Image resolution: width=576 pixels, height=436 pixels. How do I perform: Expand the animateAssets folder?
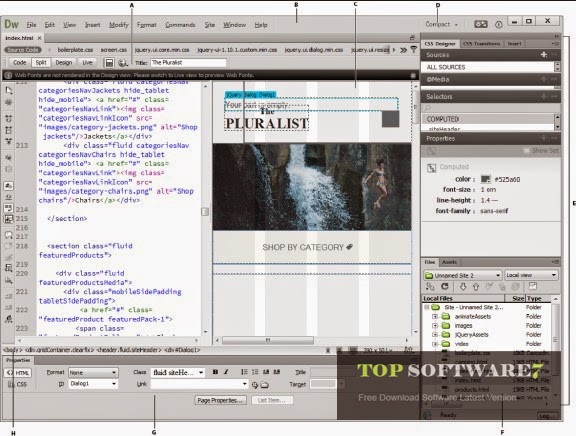coord(435,316)
